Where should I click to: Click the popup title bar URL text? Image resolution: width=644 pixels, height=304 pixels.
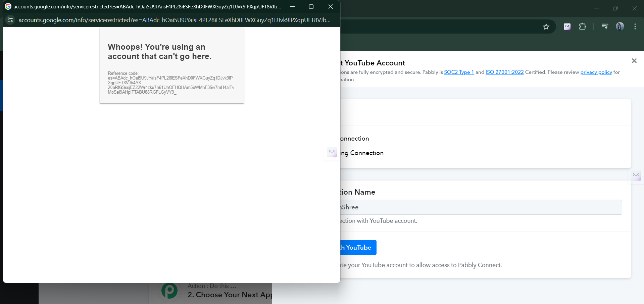pyautogui.click(x=147, y=7)
